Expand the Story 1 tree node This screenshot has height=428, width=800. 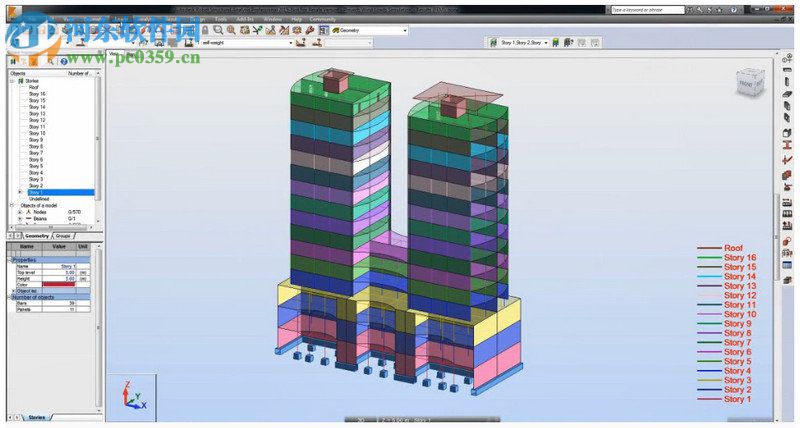(20, 192)
